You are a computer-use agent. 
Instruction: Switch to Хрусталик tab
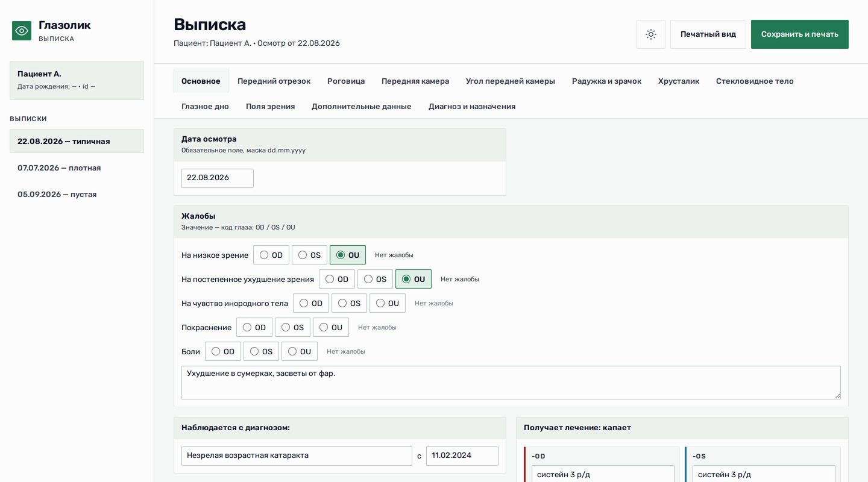pos(679,81)
